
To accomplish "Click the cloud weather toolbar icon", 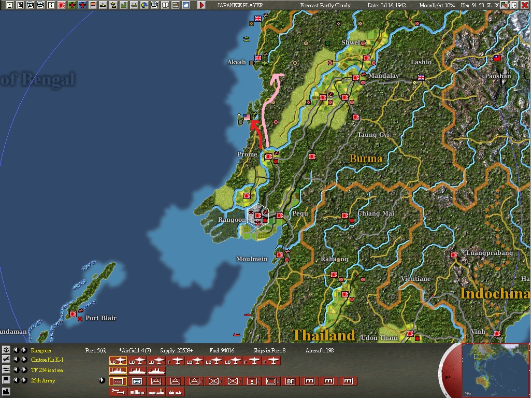I will (186, 5).
